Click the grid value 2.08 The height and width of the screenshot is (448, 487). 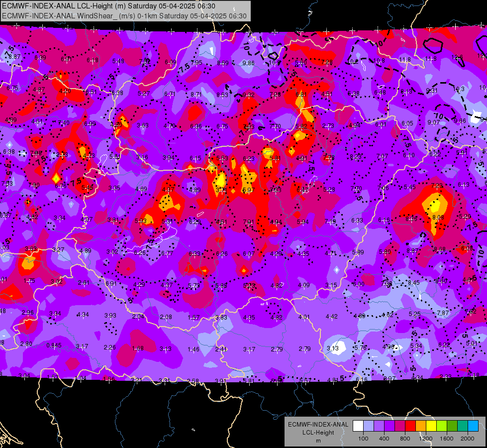(166, 317)
